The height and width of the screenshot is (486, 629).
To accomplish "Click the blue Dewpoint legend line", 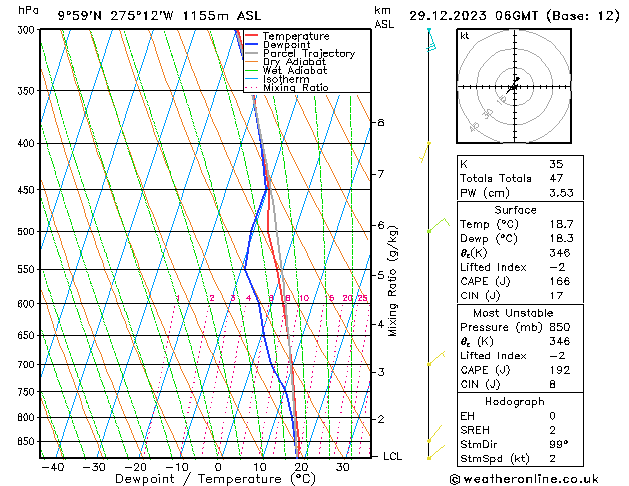I will tap(251, 45).
